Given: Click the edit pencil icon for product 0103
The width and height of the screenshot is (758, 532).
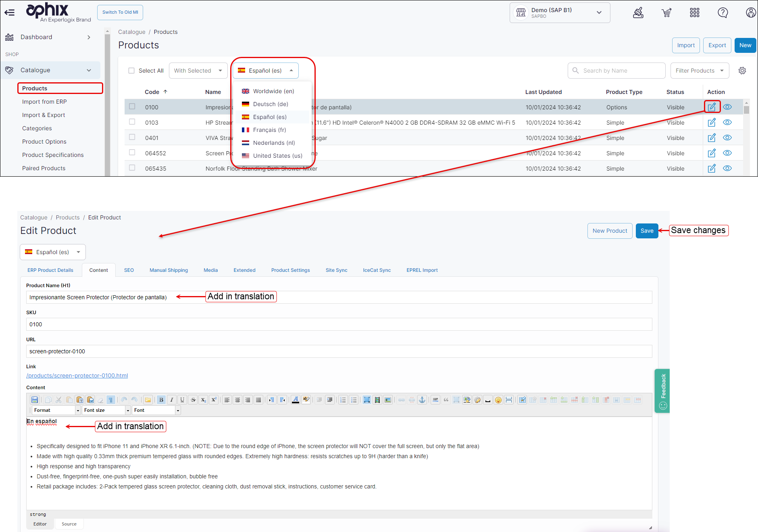Looking at the screenshot, I should pyautogui.click(x=712, y=122).
